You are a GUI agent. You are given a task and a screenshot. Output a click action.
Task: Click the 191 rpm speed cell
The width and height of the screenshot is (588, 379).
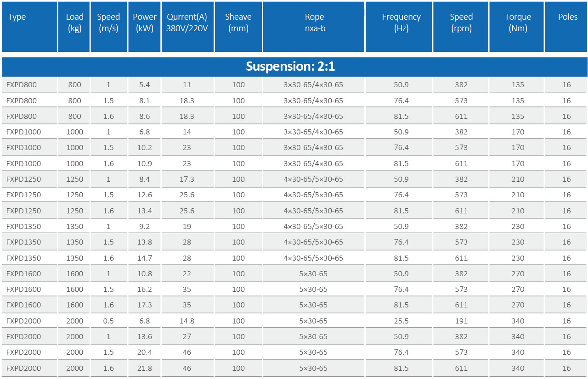(x=461, y=321)
